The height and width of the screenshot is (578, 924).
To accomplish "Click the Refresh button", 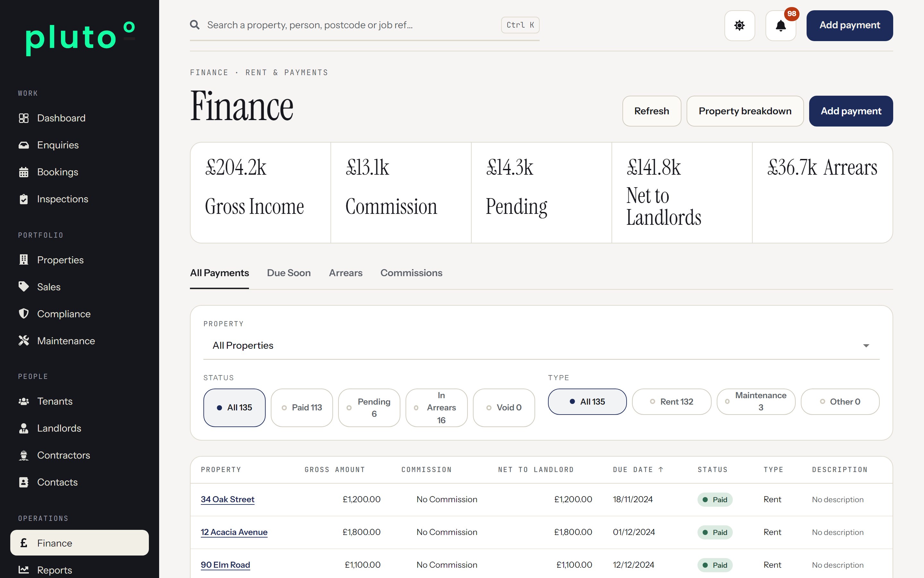I will point(652,111).
